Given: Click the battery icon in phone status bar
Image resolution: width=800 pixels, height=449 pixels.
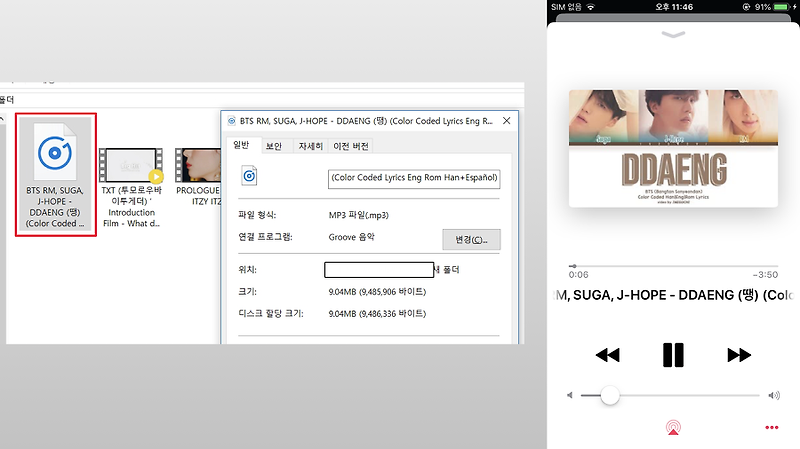Looking at the screenshot, I should 782,7.
